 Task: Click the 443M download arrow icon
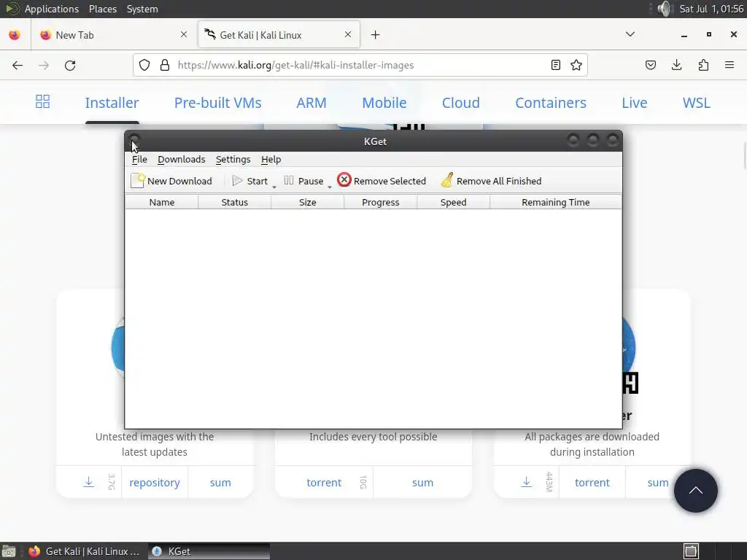coord(527,482)
